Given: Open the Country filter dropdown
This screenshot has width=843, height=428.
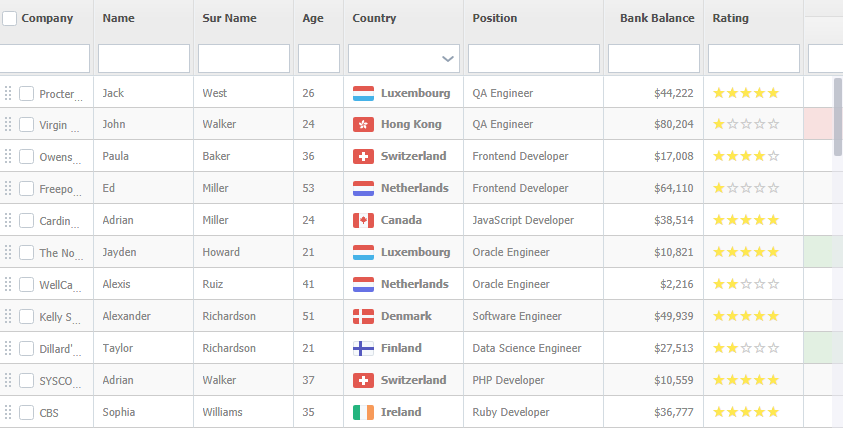Looking at the screenshot, I should tap(447, 59).
